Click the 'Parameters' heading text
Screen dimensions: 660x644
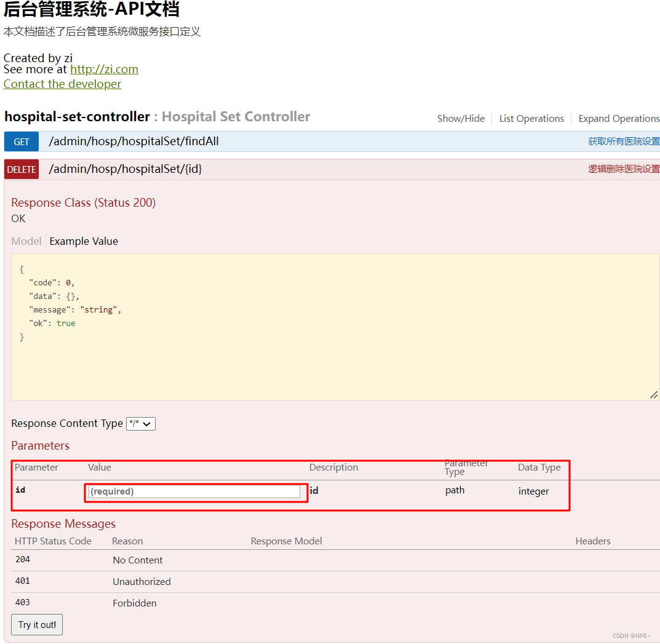click(41, 446)
